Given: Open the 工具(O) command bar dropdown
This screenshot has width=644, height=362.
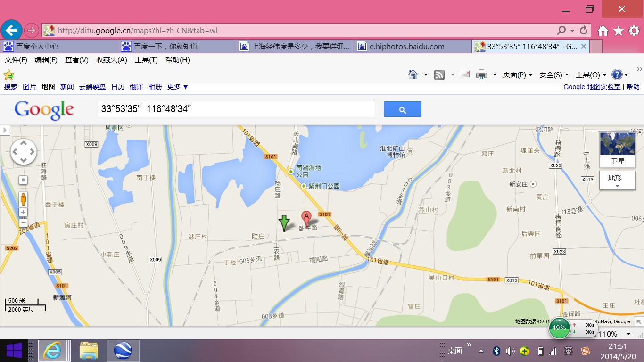Looking at the screenshot, I should (x=591, y=74).
